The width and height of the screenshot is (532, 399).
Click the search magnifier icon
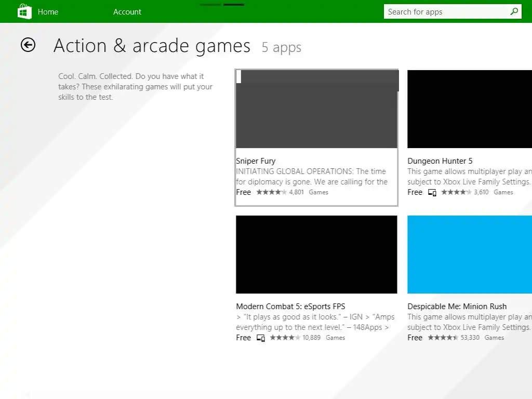point(514,11)
